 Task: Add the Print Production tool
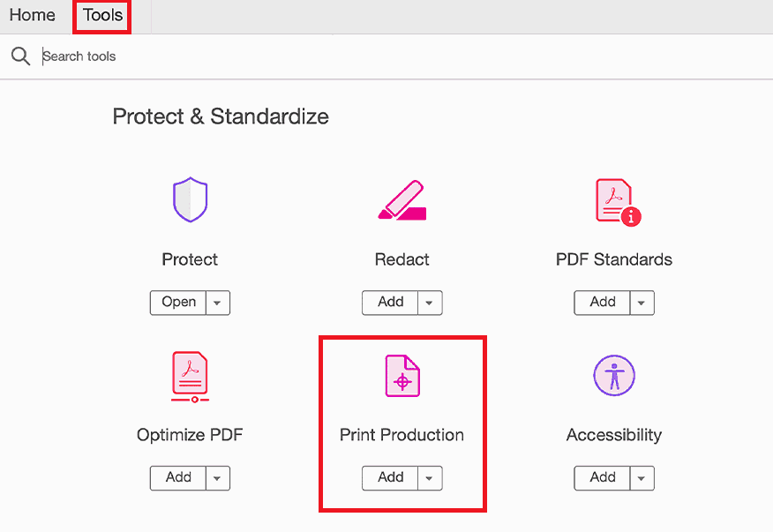pyautogui.click(x=390, y=478)
